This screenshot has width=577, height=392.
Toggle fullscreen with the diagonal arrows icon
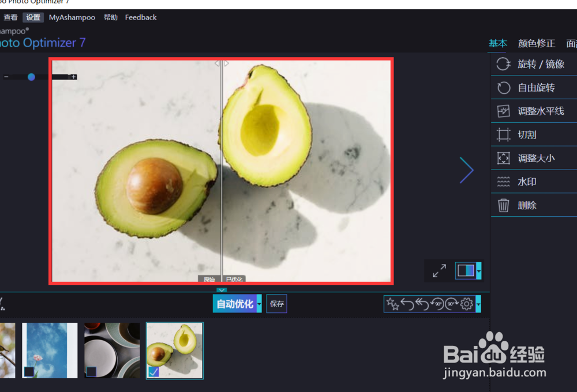439,270
